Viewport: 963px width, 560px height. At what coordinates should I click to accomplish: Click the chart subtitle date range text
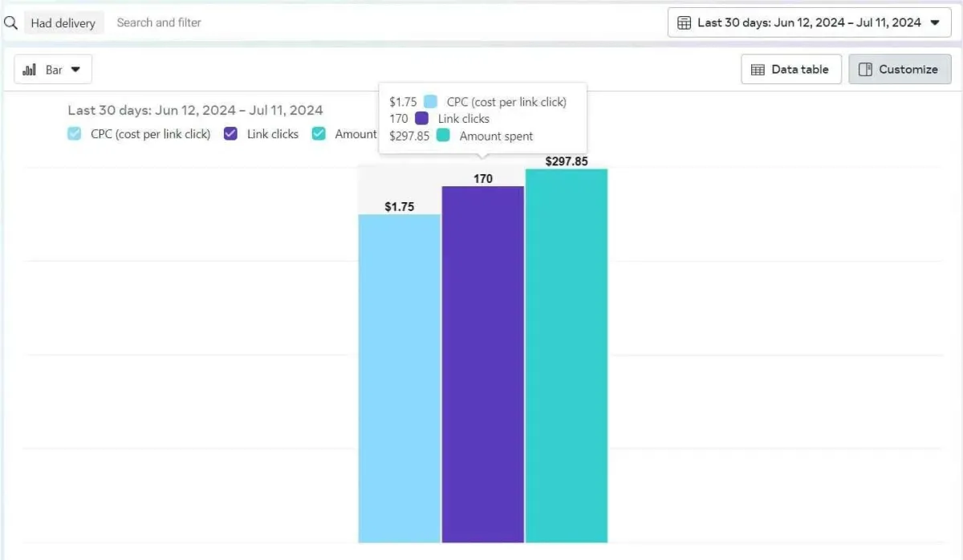click(x=195, y=111)
